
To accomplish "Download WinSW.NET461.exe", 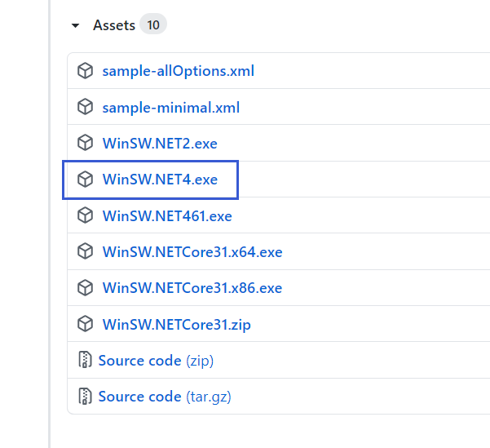I will pos(167,215).
